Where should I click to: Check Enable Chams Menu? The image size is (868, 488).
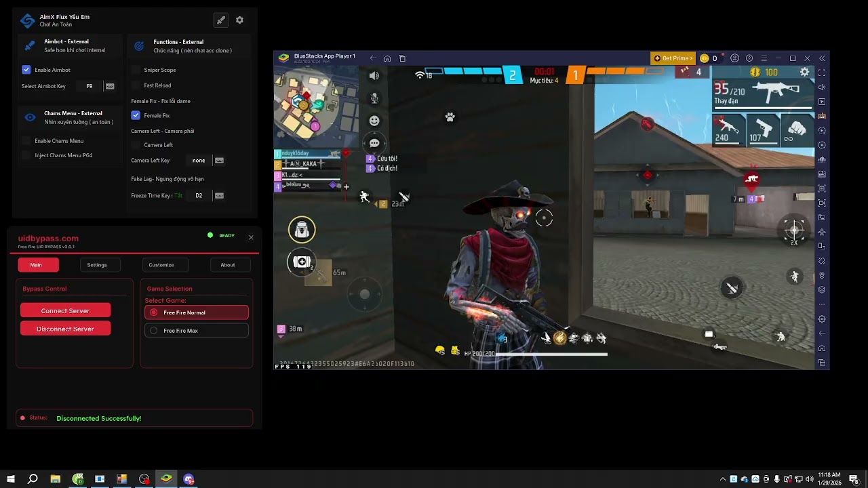point(26,141)
